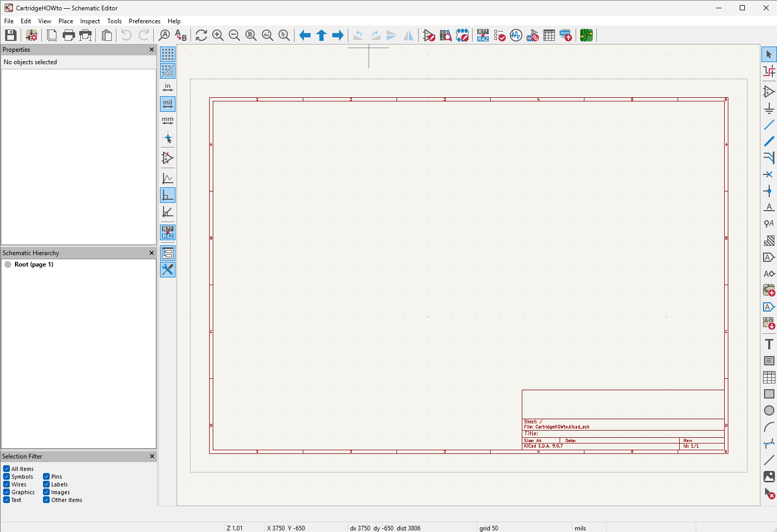Navigate back with the left blue arrow
The width and height of the screenshot is (777, 532).
pyautogui.click(x=305, y=35)
